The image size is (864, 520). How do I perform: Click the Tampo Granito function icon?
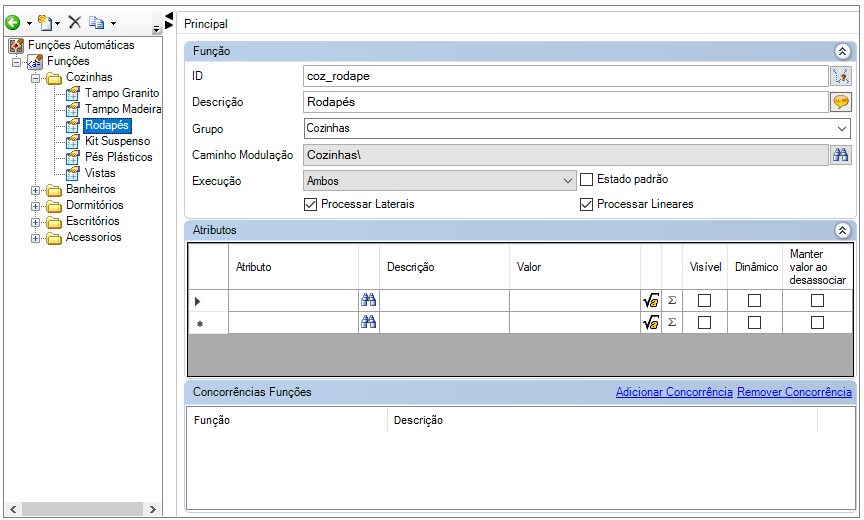click(72, 93)
